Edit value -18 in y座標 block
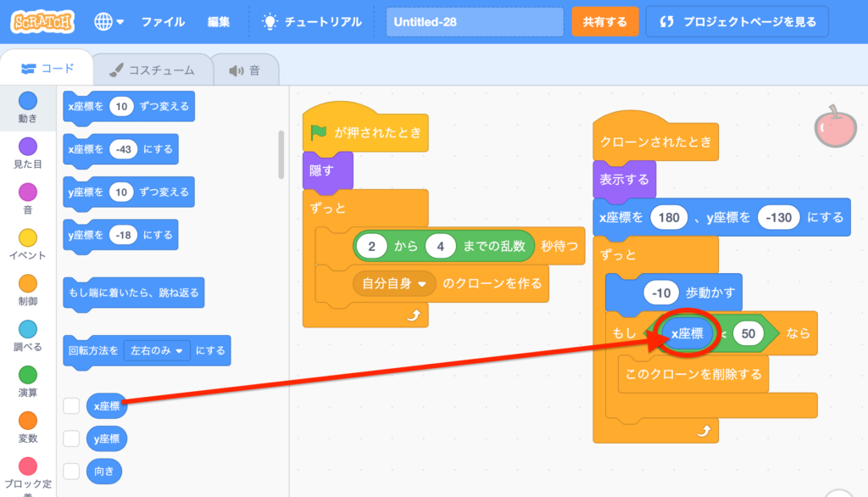The image size is (868, 497). tap(123, 235)
